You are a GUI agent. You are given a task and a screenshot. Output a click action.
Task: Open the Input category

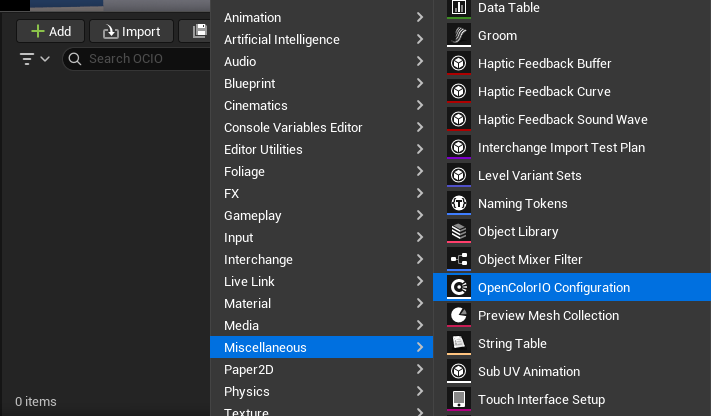(x=321, y=237)
